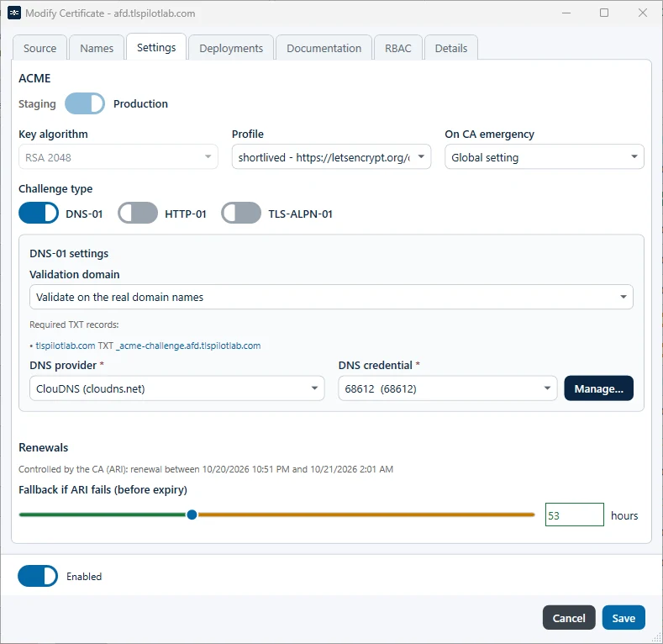663x644 pixels.
Task: Open the On CA emergency dropdown
Action: (545, 157)
